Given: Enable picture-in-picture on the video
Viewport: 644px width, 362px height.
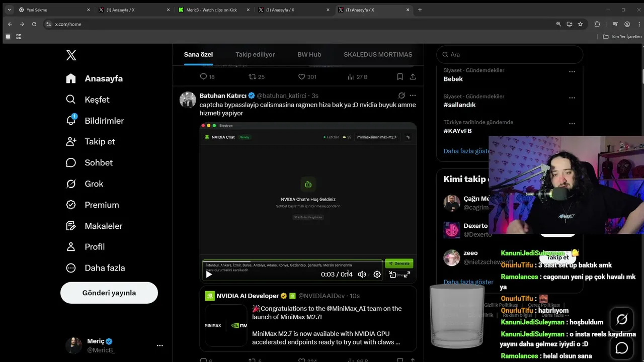Looking at the screenshot, I should click(x=392, y=274).
